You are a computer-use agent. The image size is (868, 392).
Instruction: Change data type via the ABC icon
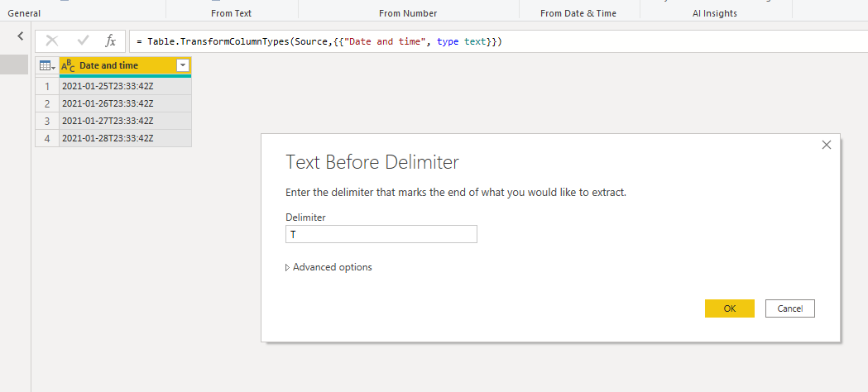[x=68, y=66]
